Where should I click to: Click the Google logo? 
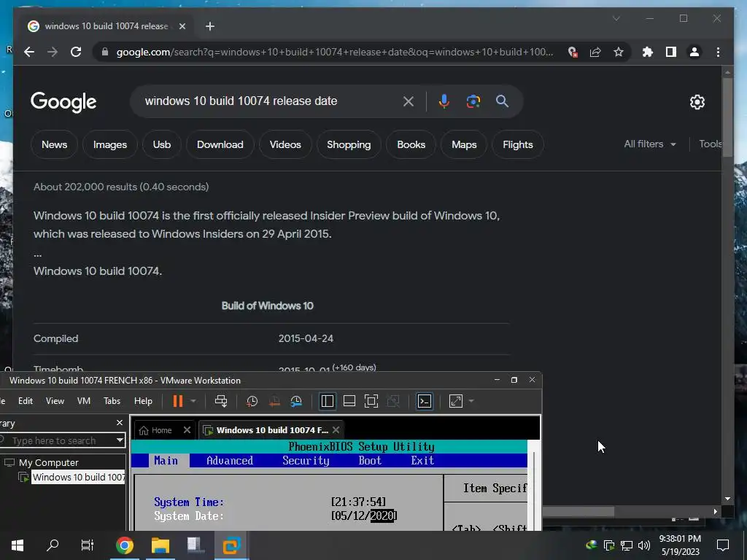pos(63,102)
